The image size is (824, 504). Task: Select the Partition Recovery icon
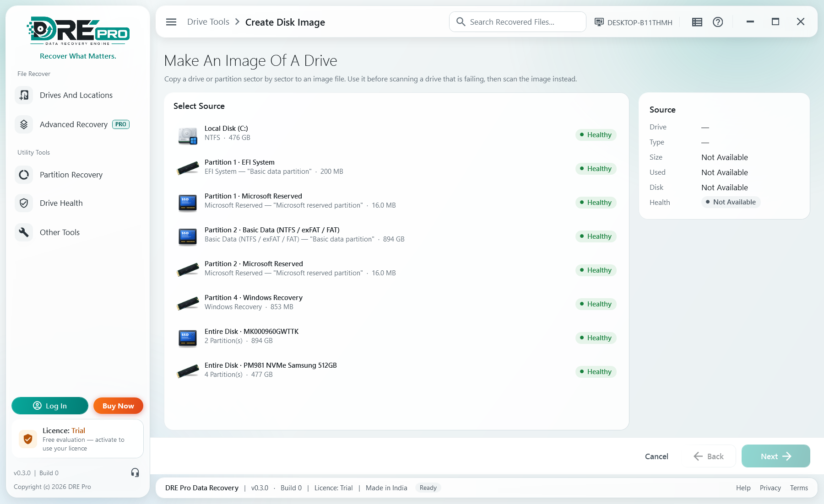[x=24, y=175]
